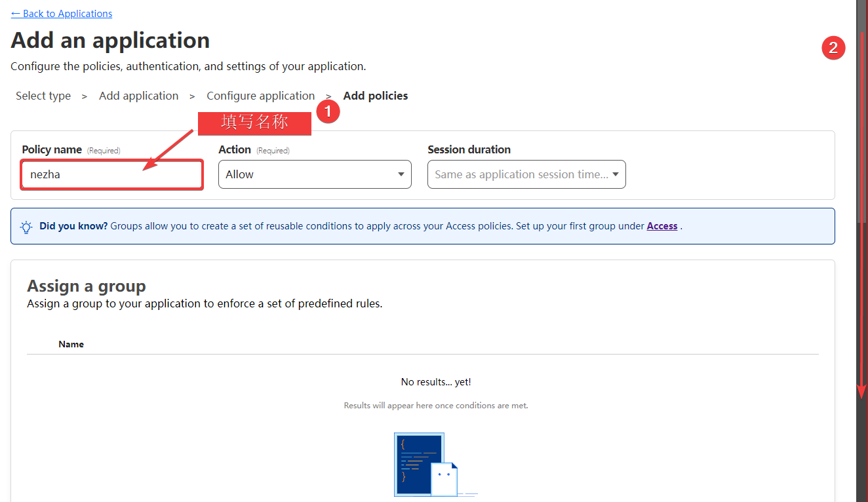Image resolution: width=868 pixels, height=502 pixels.
Task: Click the 'No results... yet!' message
Action: point(436,381)
